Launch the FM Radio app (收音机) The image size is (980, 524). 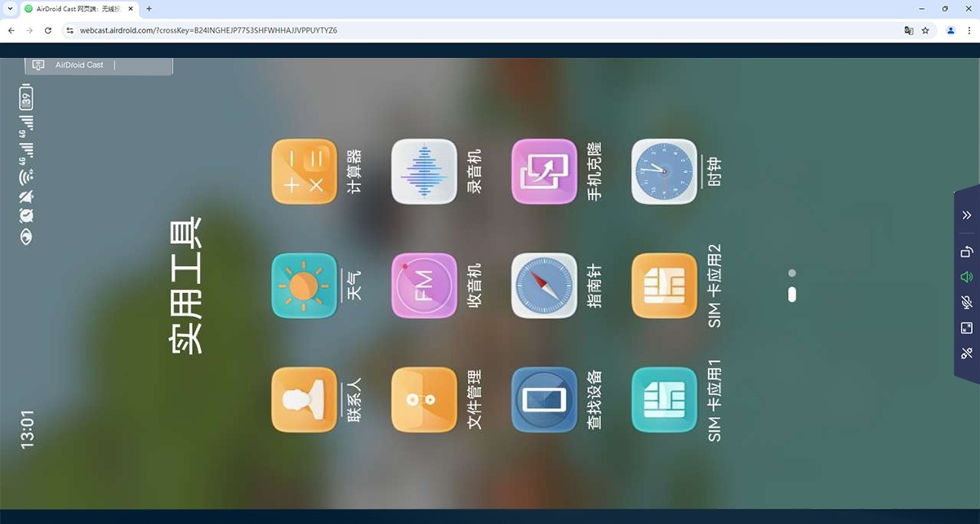(424, 286)
